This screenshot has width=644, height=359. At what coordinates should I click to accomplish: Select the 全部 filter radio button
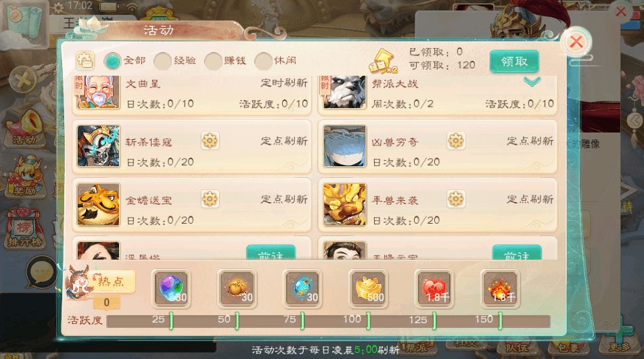[112, 61]
